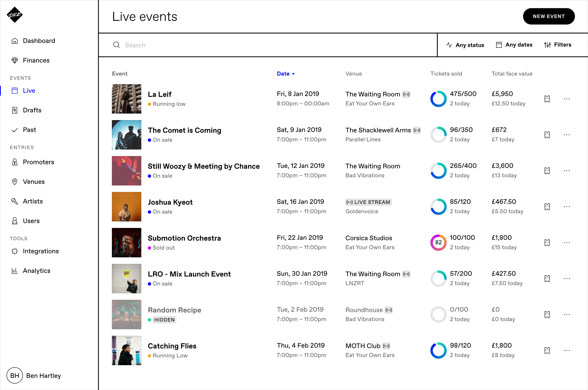Open more options for Catching Flies
588x390 pixels.
pyautogui.click(x=567, y=350)
